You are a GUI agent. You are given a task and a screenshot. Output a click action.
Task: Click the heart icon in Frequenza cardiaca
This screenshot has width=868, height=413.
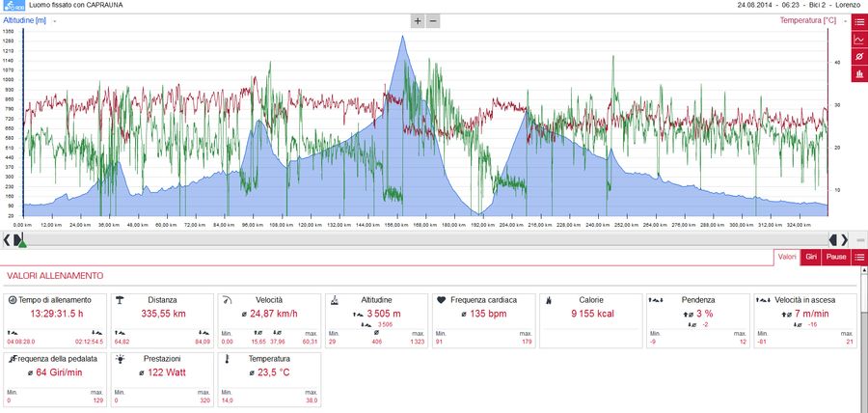click(441, 300)
